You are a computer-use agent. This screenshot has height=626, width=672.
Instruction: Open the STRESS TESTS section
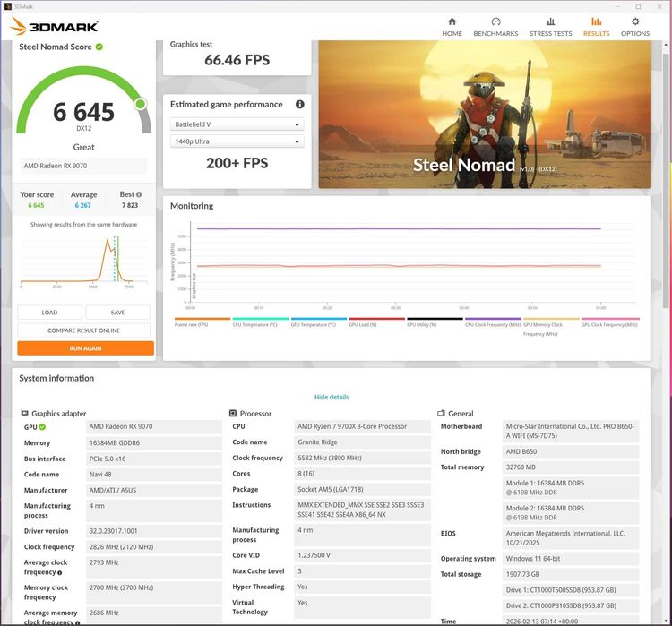550,27
